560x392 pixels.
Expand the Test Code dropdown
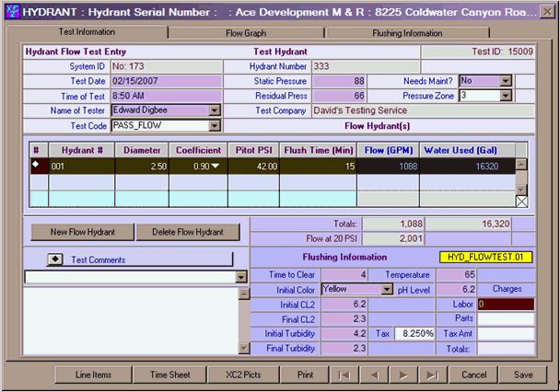pos(215,125)
